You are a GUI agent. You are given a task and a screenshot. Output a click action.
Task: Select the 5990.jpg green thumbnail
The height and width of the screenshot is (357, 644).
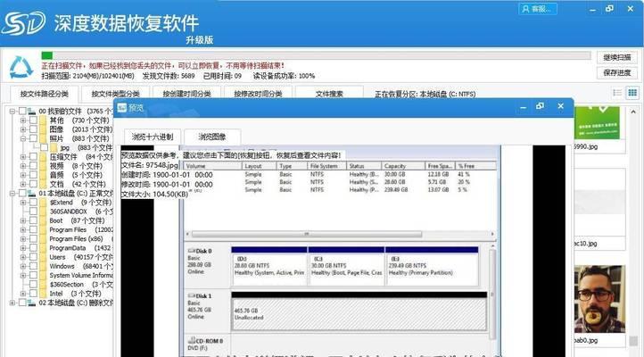(x=597, y=123)
